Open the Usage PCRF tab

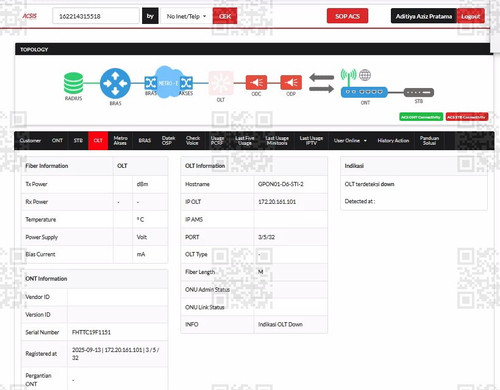217,141
